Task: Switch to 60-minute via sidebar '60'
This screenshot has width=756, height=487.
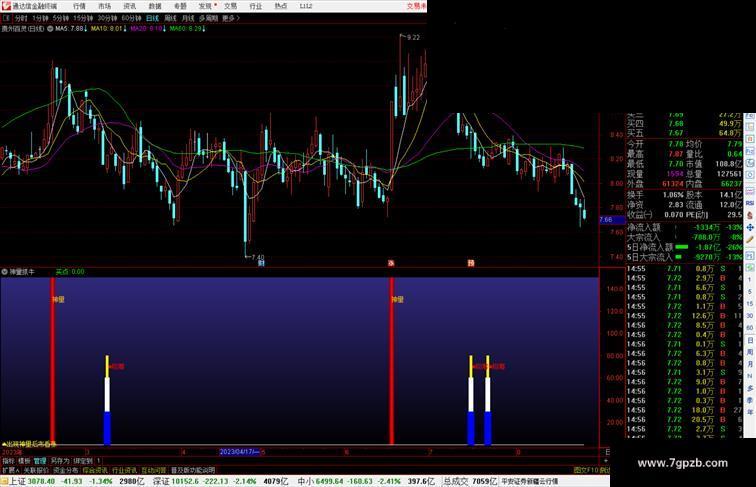Action: (x=750, y=328)
